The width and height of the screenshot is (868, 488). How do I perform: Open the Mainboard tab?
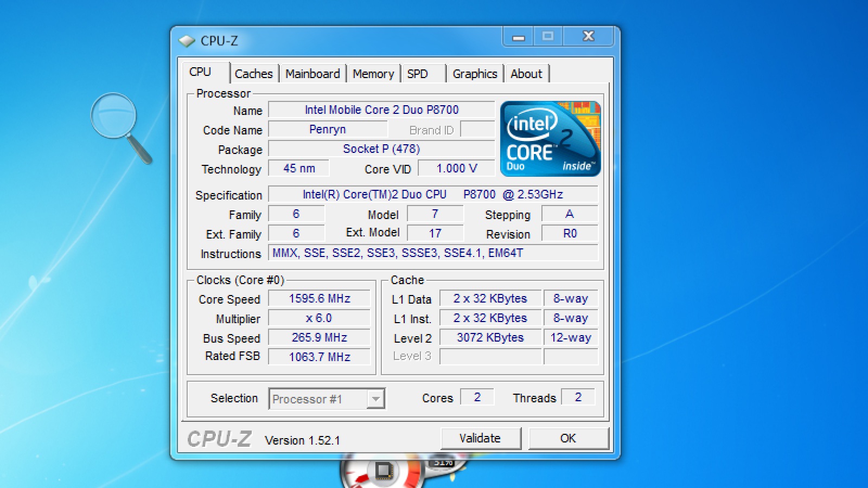pos(312,74)
